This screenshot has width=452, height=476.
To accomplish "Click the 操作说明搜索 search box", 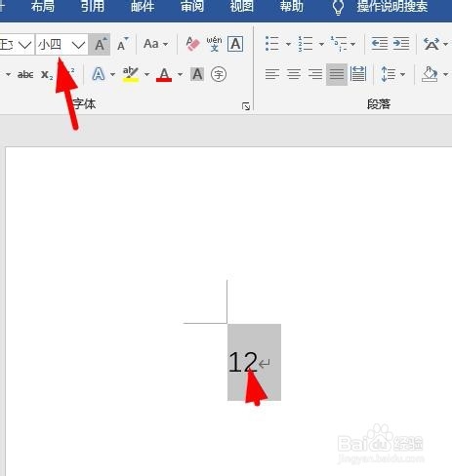I will click(x=392, y=7).
